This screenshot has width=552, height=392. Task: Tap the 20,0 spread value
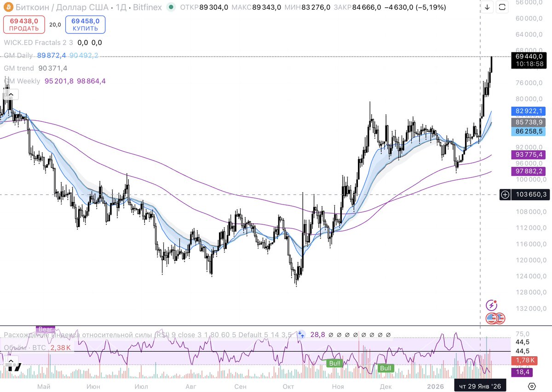coord(55,24)
